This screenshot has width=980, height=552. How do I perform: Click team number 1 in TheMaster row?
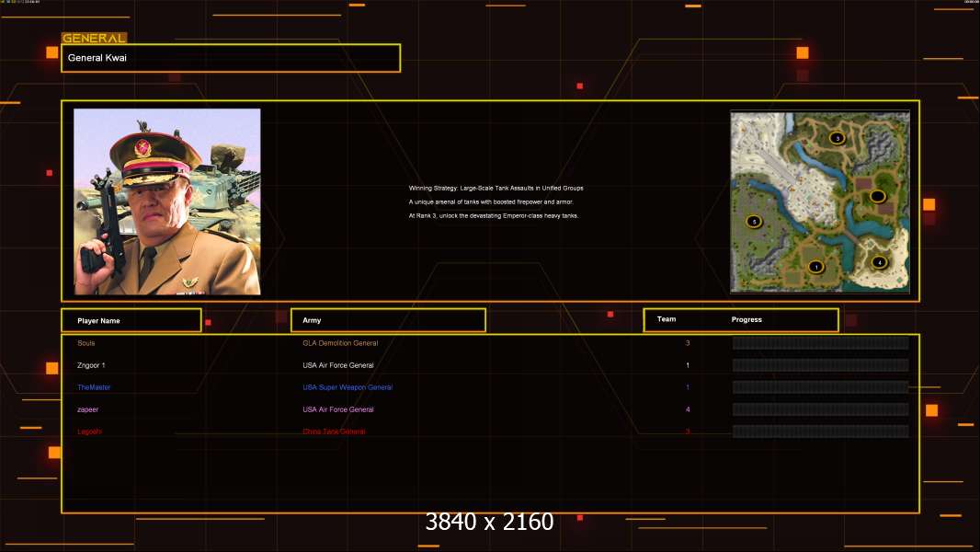[688, 387]
